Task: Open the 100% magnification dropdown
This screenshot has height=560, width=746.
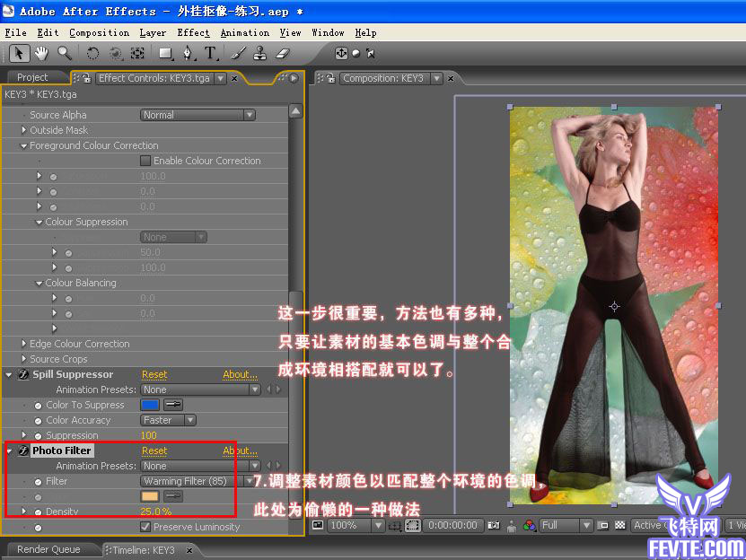Action: [x=355, y=525]
